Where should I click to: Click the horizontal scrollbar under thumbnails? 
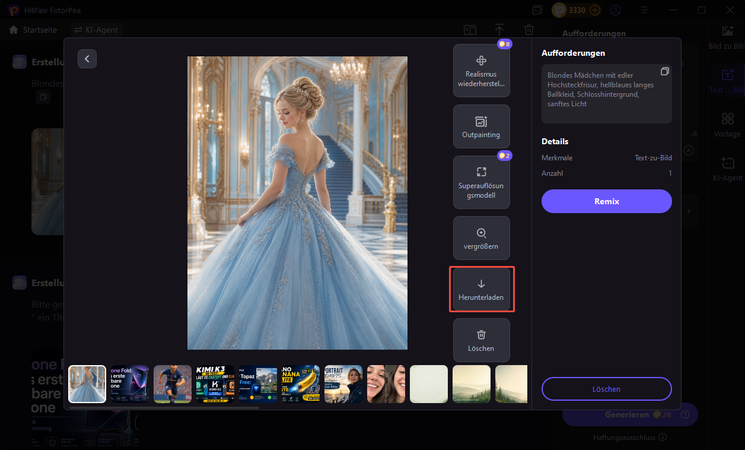coord(164,407)
